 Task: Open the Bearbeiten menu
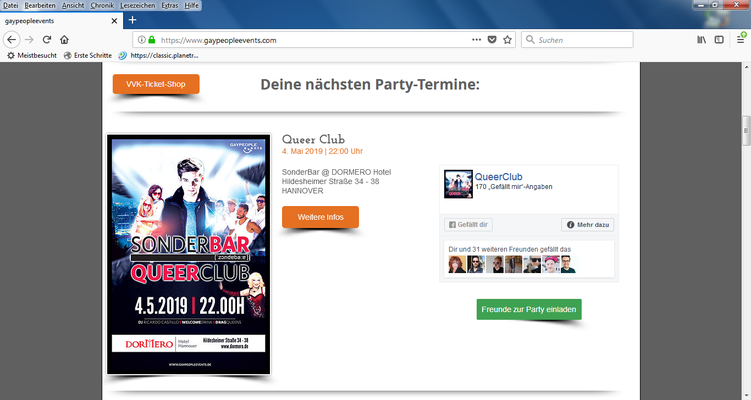40,5
